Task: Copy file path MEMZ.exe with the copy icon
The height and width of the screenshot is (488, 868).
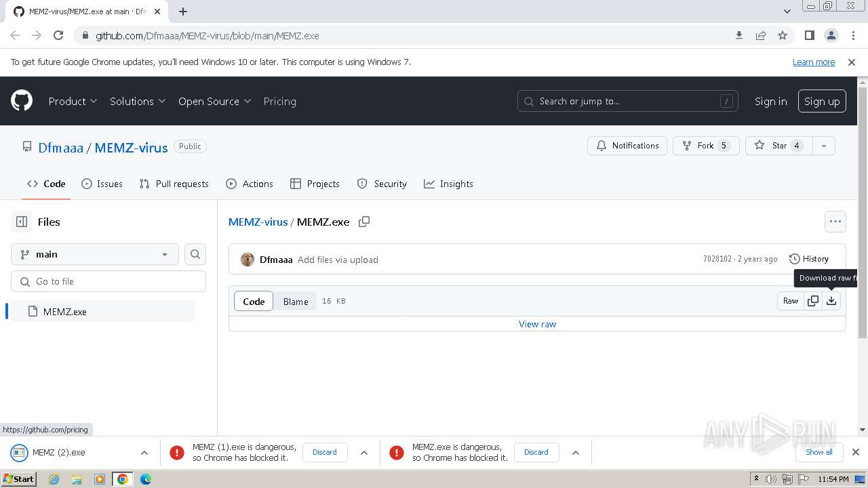Action: [364, 222]
